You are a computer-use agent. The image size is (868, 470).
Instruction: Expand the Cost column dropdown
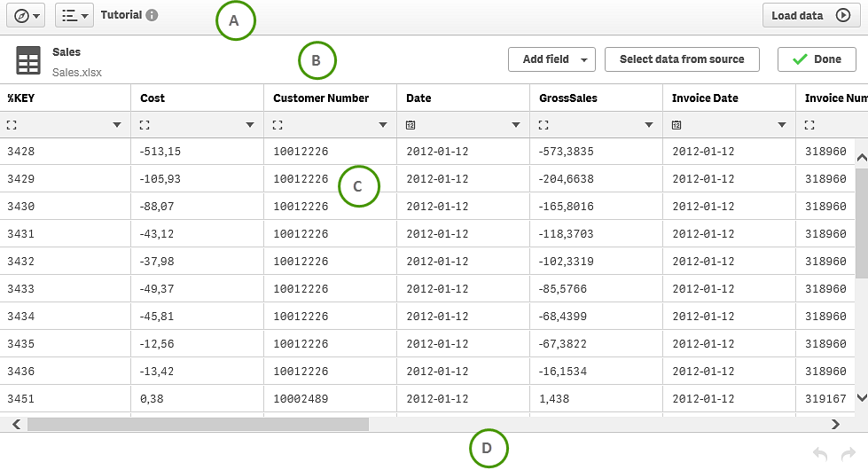pyautogui.click(x=250, y=125)
